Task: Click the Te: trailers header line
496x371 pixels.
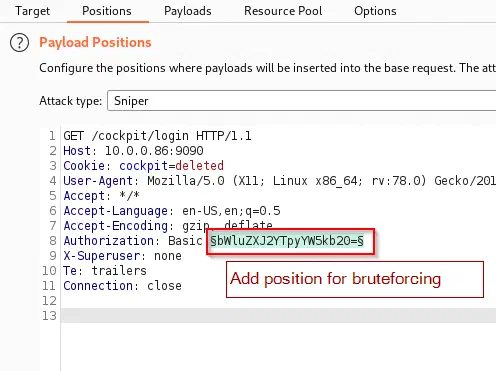Action: tap(105, 270)
